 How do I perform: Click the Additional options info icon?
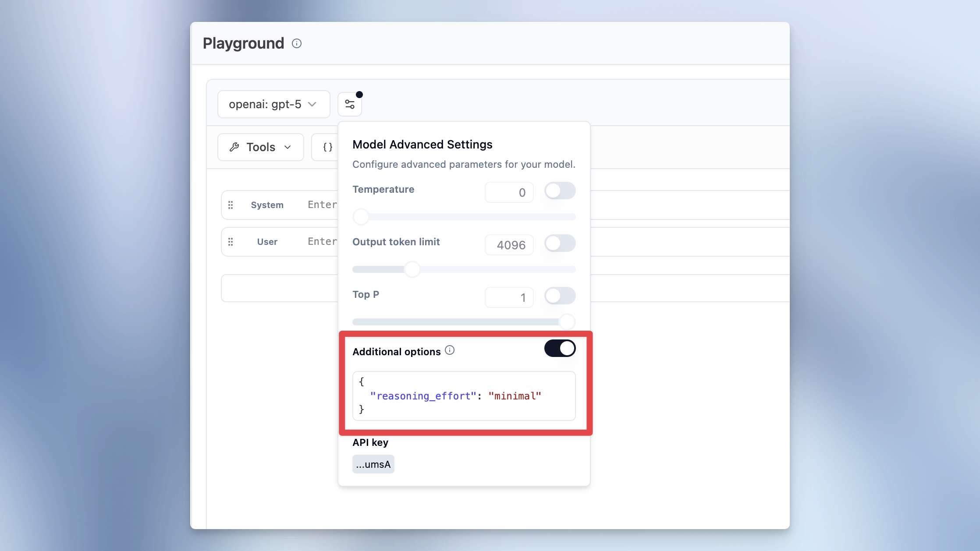(450, 350)
